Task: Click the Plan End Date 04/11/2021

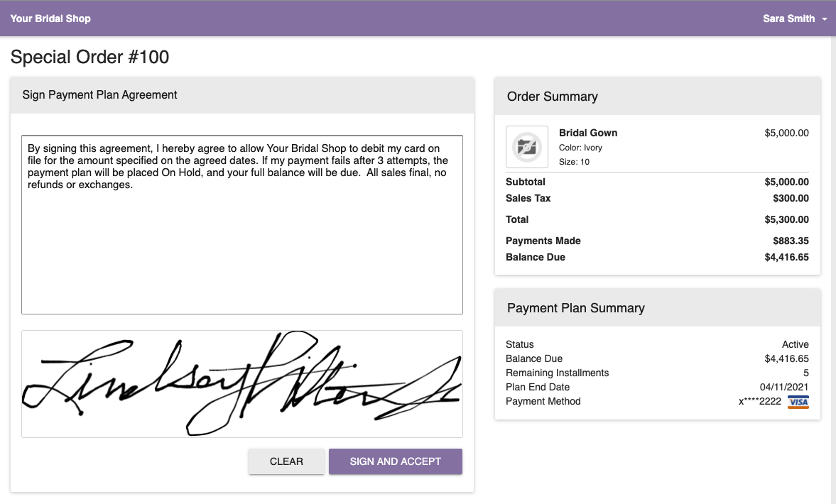Action: [783, 388]
